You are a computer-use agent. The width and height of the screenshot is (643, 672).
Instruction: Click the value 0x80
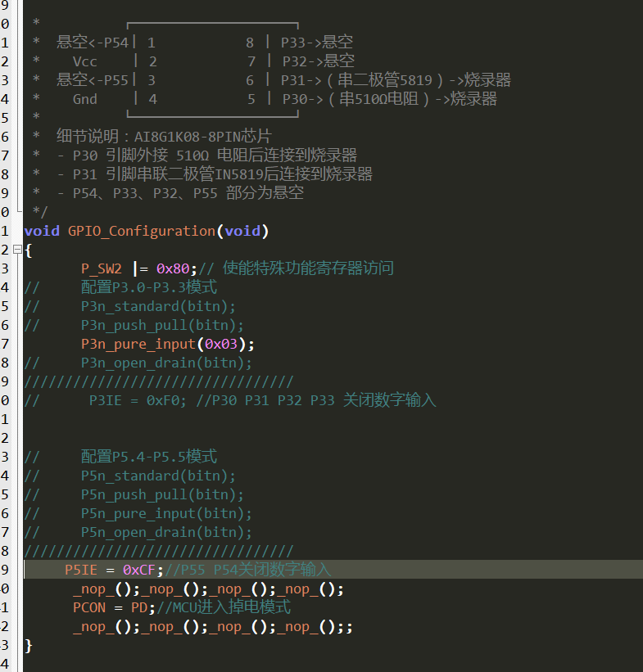tap(173, 268)
